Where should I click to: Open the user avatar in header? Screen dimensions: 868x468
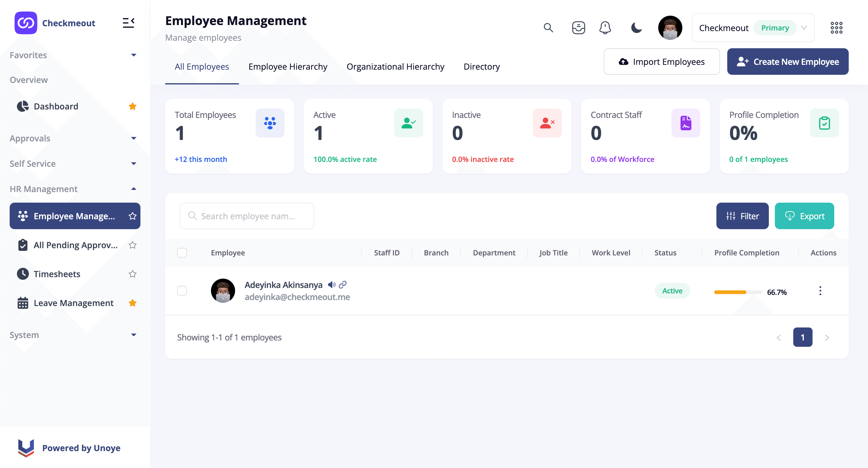tap(670, 28)
